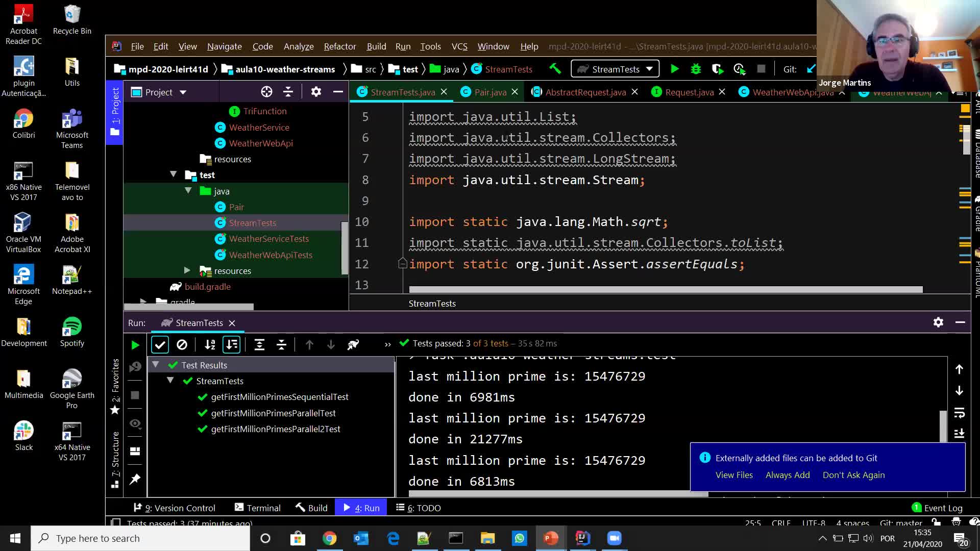
Task: Open Spotify desktop shortcut
Action: (72, 332)
